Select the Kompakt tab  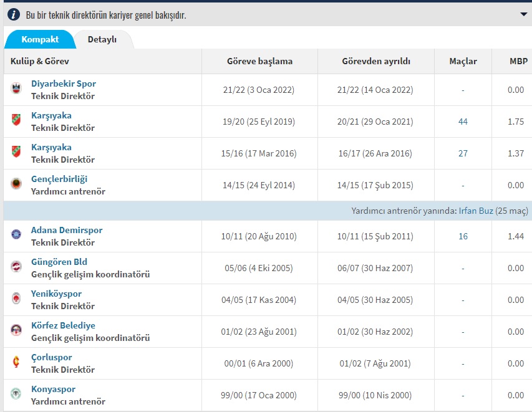pos(40,39)
